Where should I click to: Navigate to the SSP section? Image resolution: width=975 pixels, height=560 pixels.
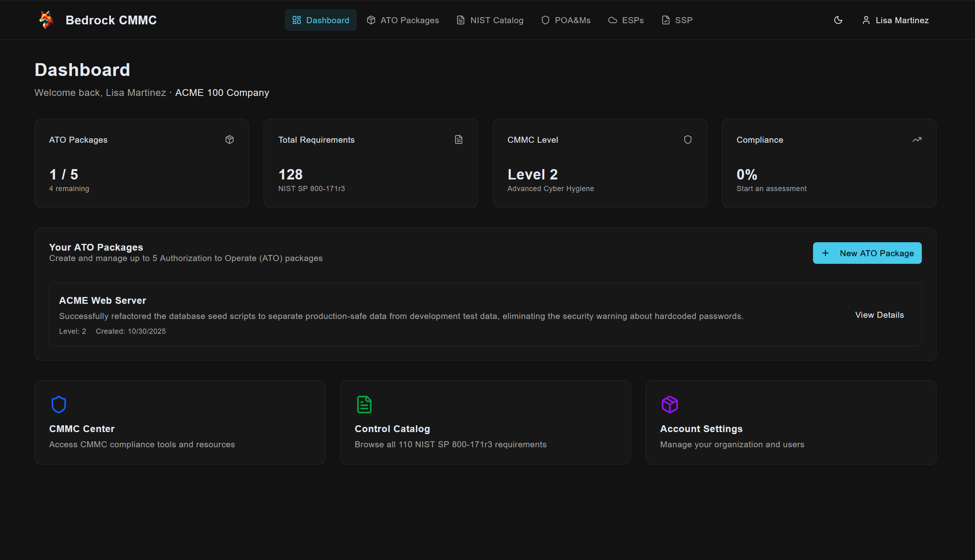pos(677,20)
